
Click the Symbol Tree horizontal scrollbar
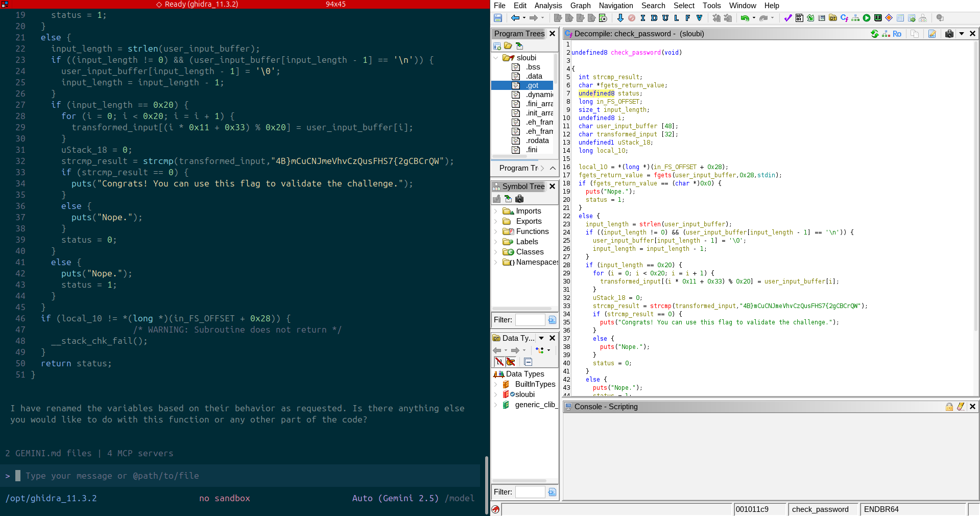521,309
